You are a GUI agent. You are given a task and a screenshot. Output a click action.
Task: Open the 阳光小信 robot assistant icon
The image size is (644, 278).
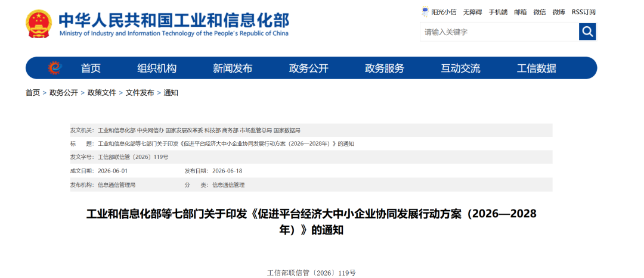tap(425, 11)
